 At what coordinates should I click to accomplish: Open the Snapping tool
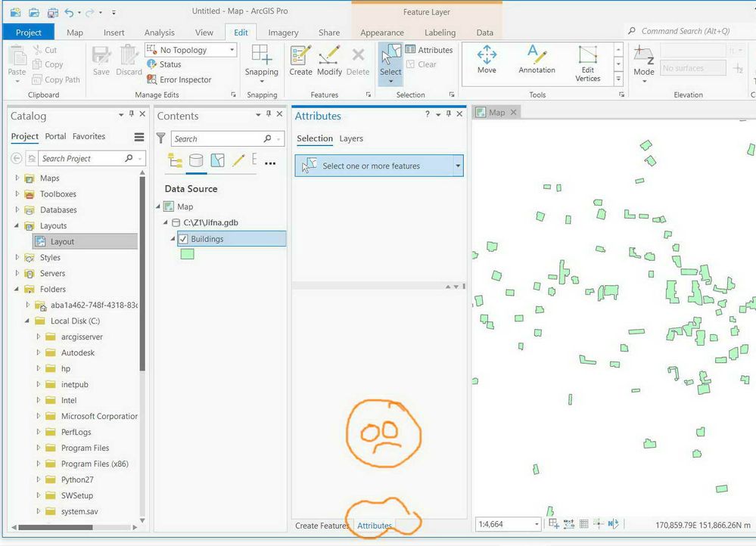[x=261, y=63]
